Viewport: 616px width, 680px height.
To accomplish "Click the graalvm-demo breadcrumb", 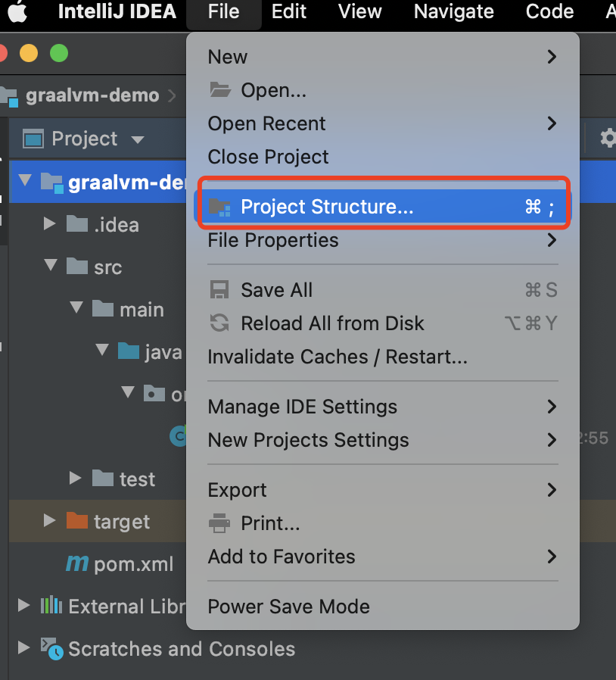I will 92,95.
